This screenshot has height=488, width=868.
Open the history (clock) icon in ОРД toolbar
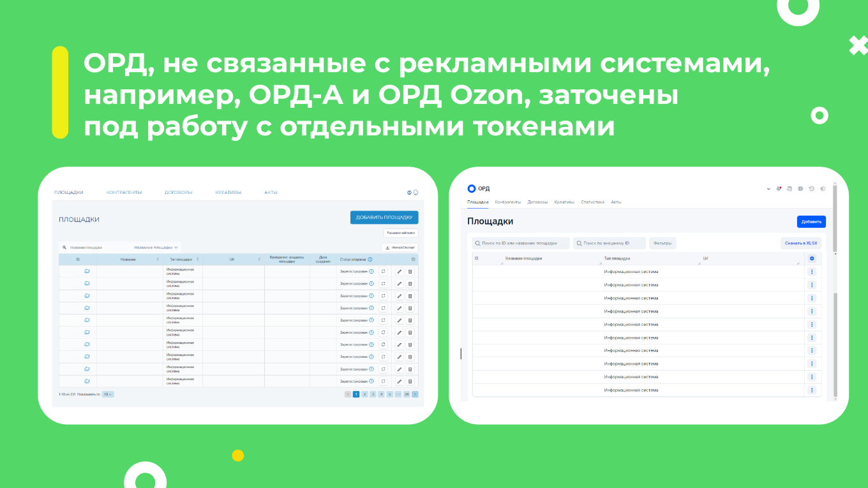coord(812,189)
